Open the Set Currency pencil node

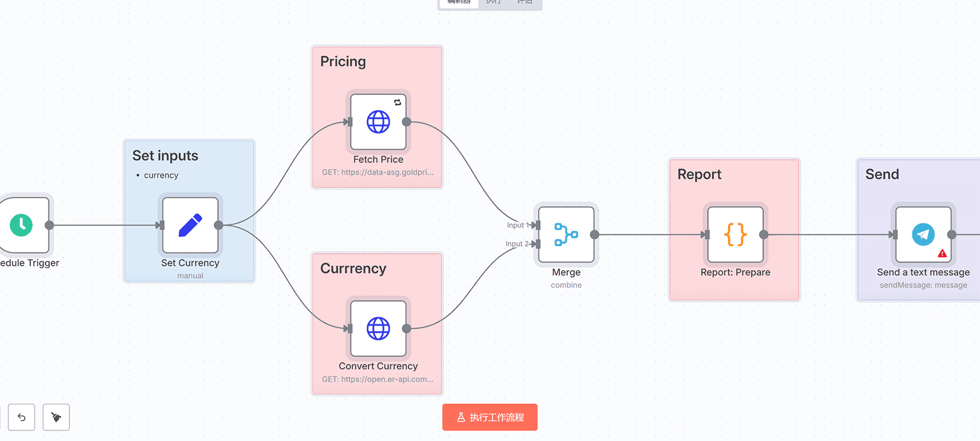tap(190, 225)
